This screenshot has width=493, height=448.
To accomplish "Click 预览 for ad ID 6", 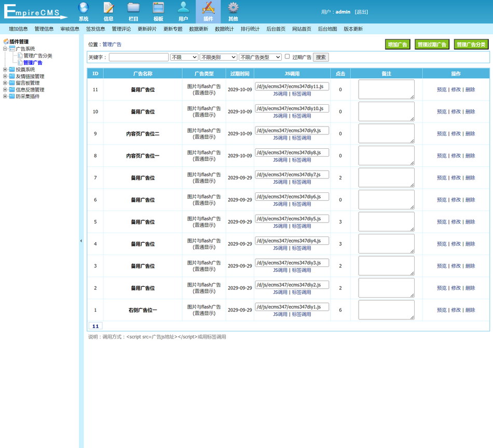I will click(442, 200).
